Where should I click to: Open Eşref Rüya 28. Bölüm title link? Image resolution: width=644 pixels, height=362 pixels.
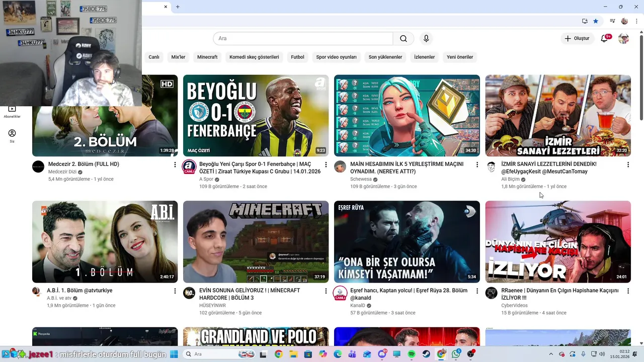(409, 294)
